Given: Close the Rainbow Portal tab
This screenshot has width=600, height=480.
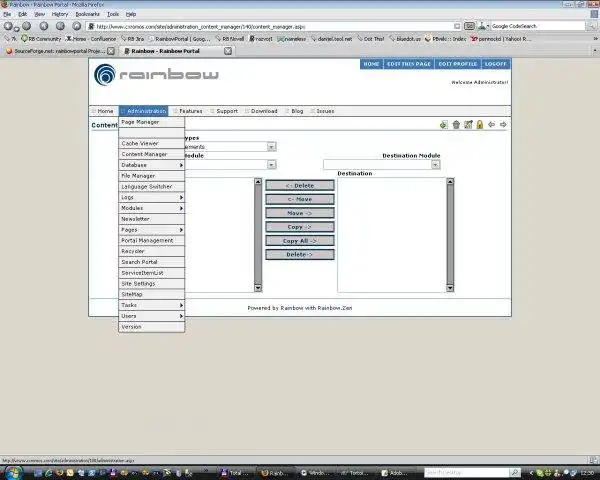Looking at the screenshot, I should (x=228, y=51).
